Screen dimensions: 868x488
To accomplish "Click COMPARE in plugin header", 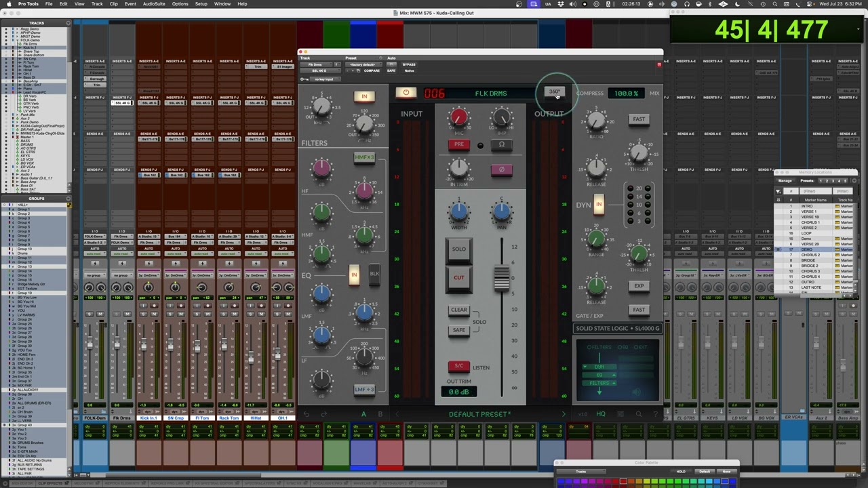I will [x=372, y=70].
